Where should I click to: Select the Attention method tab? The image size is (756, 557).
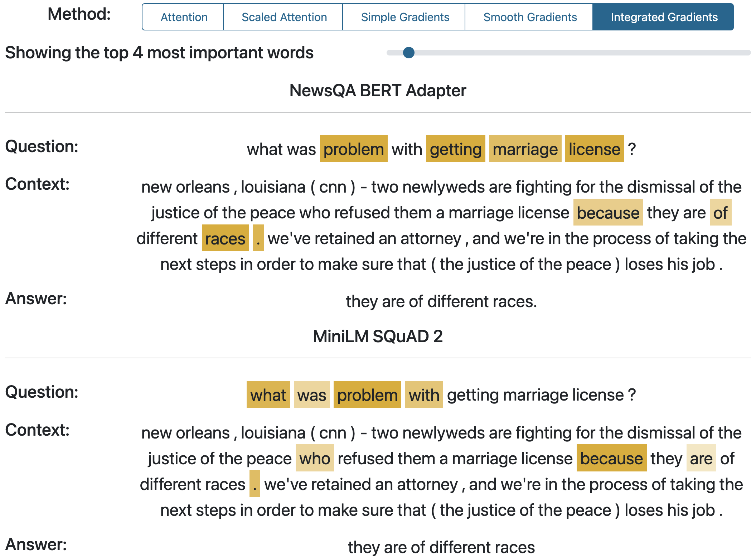pos(184,17)
